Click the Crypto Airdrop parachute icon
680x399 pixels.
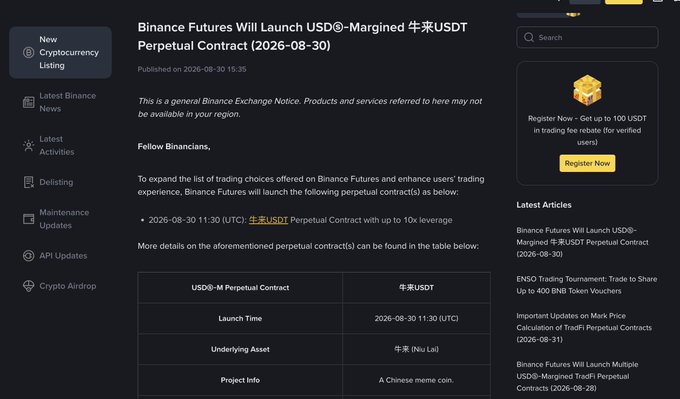point(29,286)
